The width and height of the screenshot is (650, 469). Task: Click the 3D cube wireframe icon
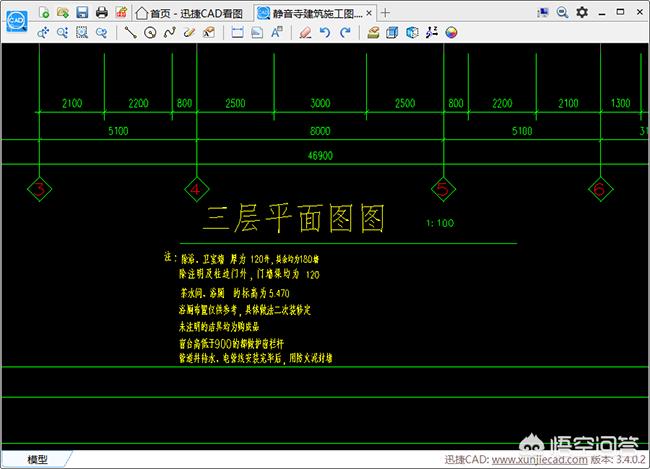tap(412, 32)
